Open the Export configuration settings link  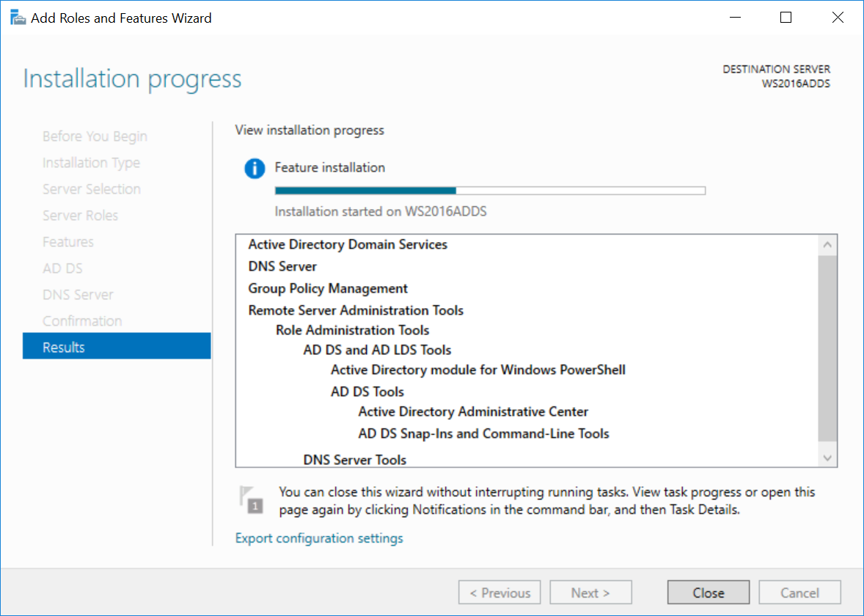tap(319, 538)
